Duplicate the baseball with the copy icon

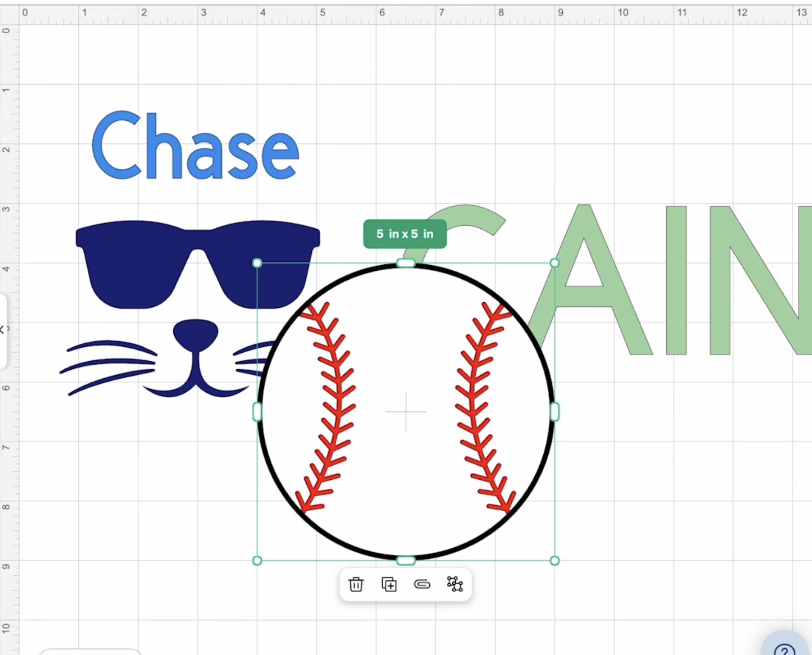click(389, 584)
